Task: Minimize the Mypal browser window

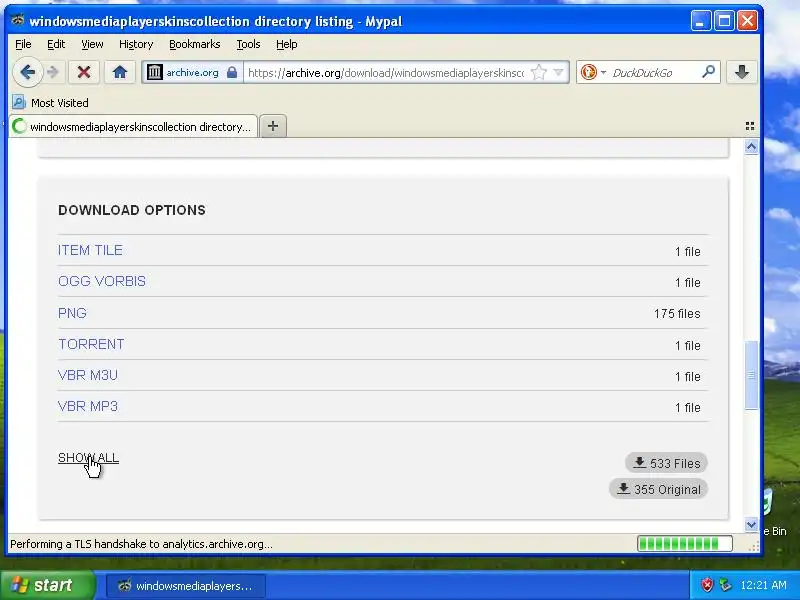Action: pyautogui.click(x=701, y=21)
